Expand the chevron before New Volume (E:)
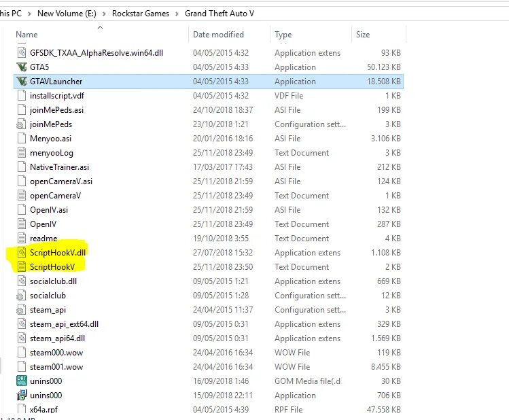This screenshot has height=420, width=509. point(29,14)
